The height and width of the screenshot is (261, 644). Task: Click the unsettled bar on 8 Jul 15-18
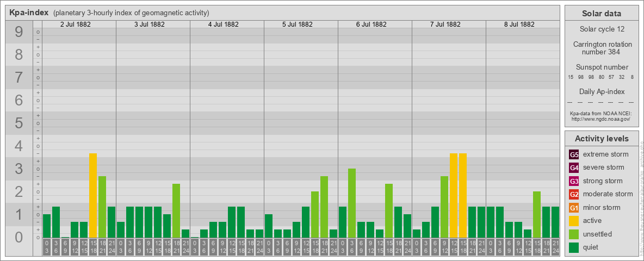[x=537, y=215]
